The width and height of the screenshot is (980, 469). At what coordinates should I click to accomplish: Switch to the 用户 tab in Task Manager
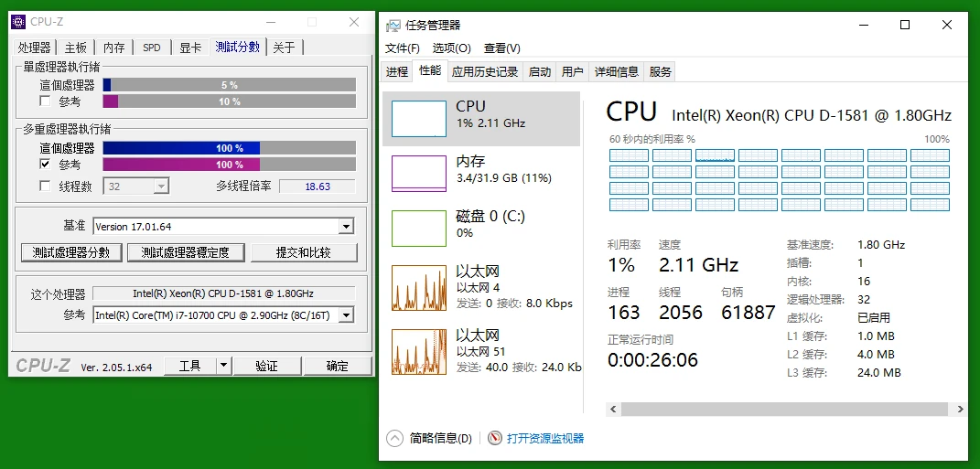click(573, 72)
